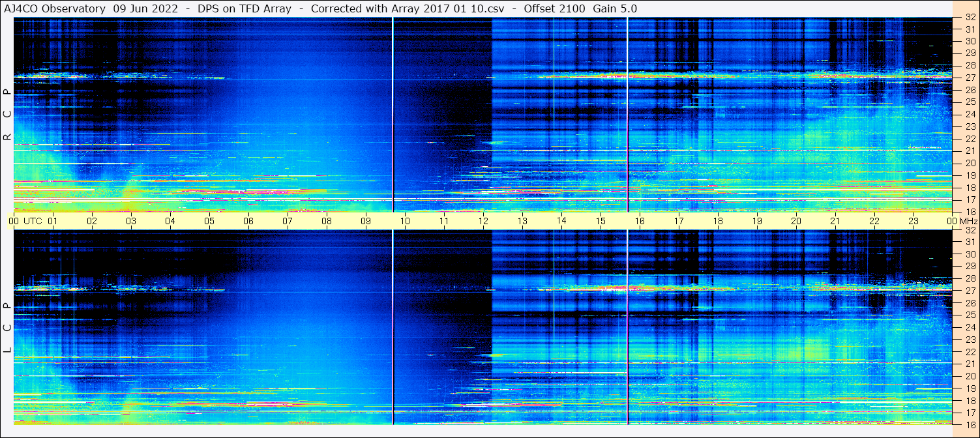Click the '22' hour tick on time axis
The image size is (980, 438).
(874, 221)
